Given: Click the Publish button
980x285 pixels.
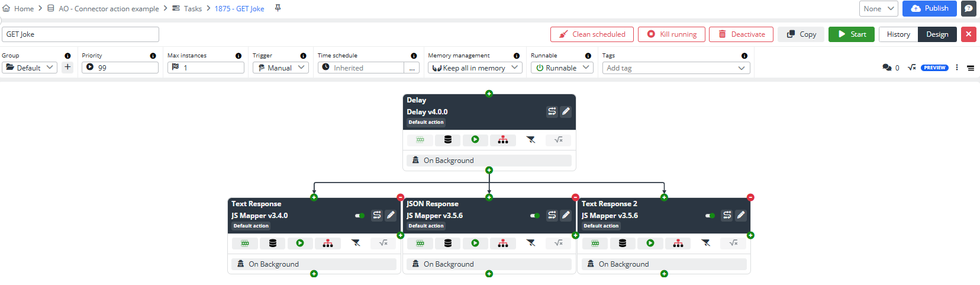Looking at the screenshot, I should (x=929, y=8).
